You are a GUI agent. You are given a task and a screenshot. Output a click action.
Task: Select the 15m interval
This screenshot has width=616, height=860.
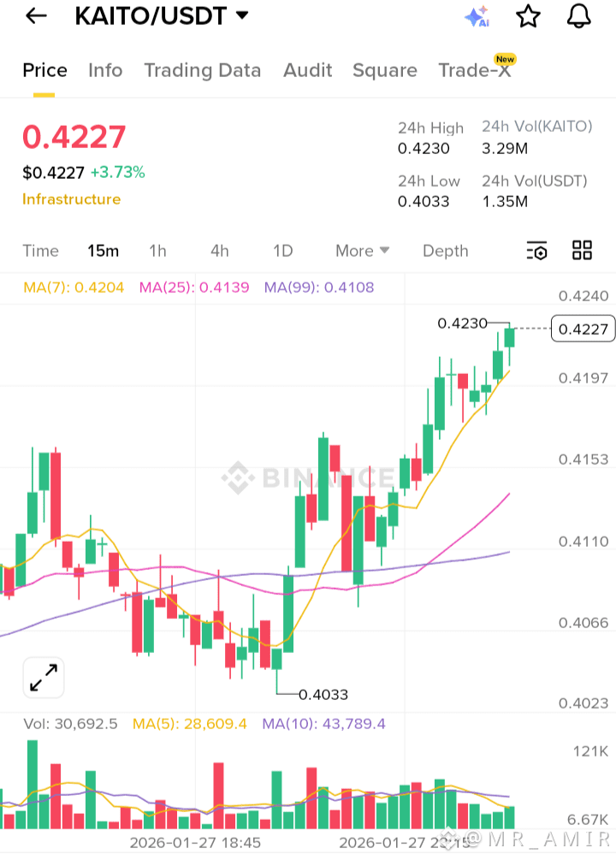pyautogui.click(x=104, y=251)
